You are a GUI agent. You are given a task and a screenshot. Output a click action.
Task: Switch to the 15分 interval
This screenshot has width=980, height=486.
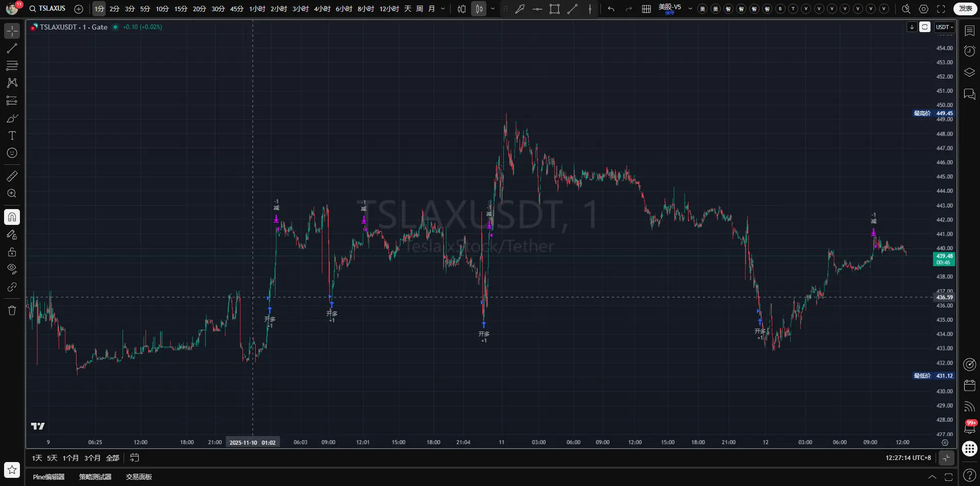[x=181, y=9]
